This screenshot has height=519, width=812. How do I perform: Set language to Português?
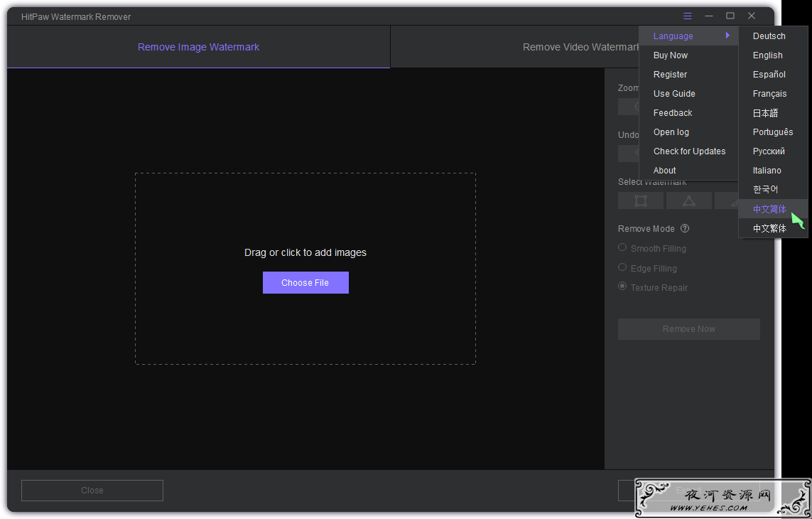(x=773, y=132)
